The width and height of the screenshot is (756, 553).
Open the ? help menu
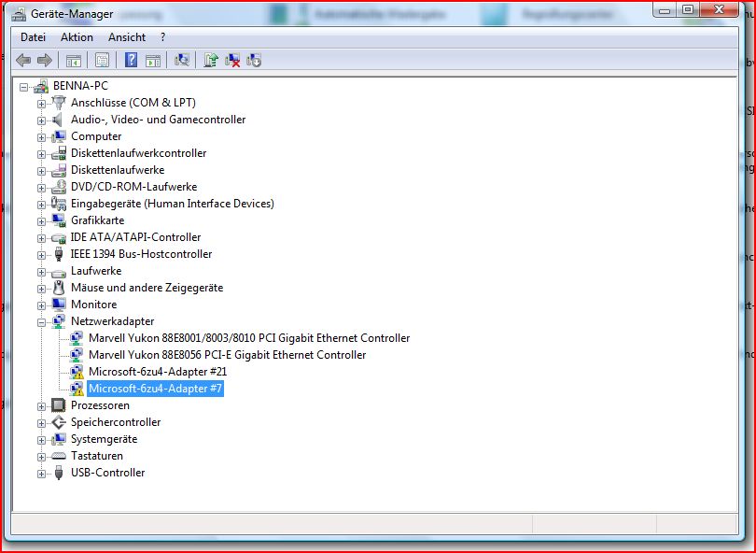click(163, 37)
